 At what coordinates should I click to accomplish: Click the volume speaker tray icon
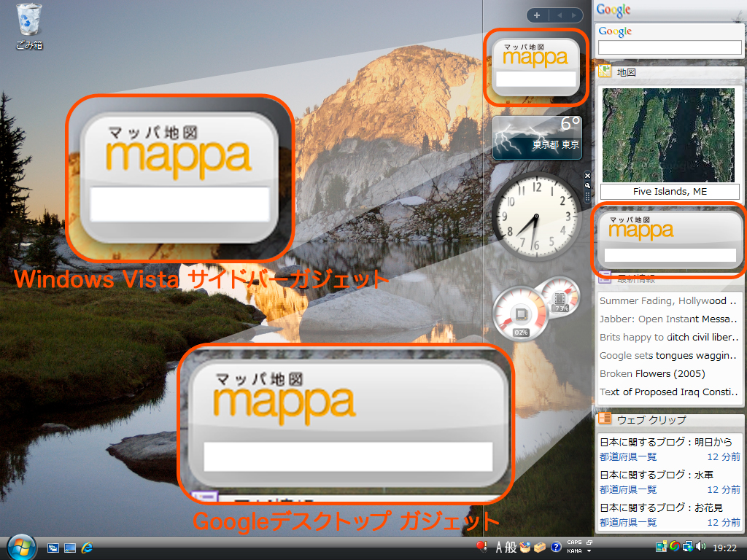point(701,546)
